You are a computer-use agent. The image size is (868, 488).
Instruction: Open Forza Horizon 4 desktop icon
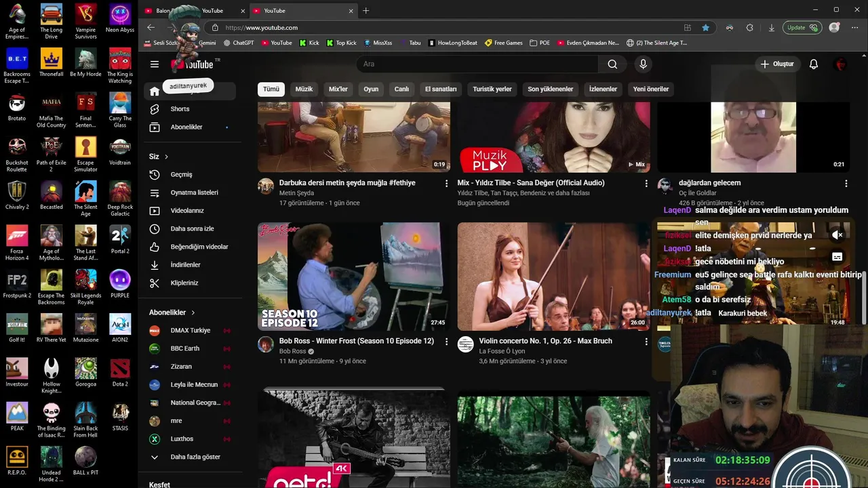pos(17,242)
